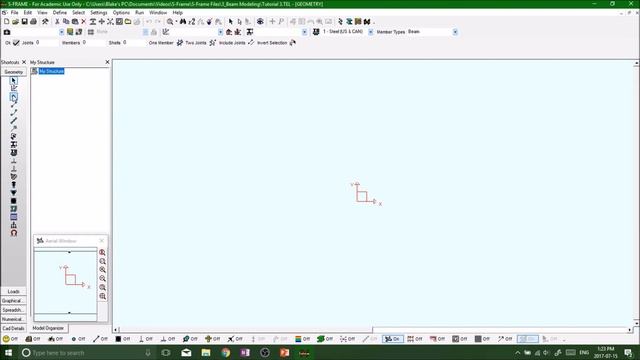Click the eye view icon in toolbar

coord(260,22)
